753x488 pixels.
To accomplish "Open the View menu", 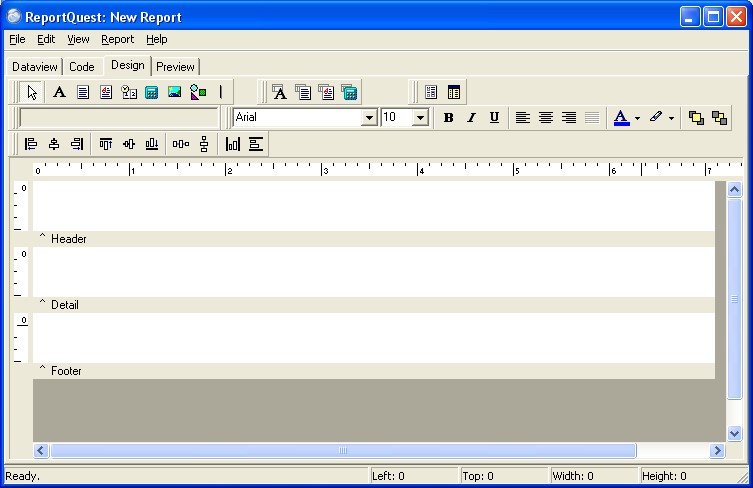I will 78,39.
